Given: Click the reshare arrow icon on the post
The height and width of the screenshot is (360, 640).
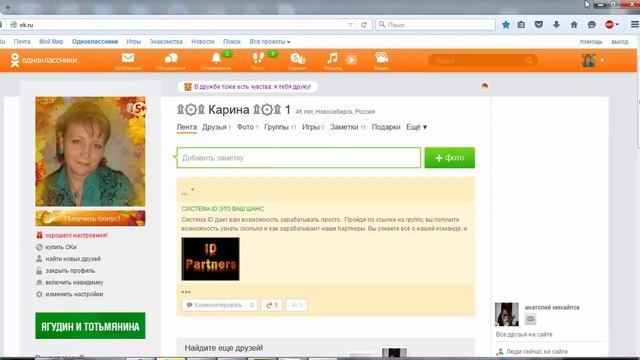Looking at the screenshot, I should [272, 305].
